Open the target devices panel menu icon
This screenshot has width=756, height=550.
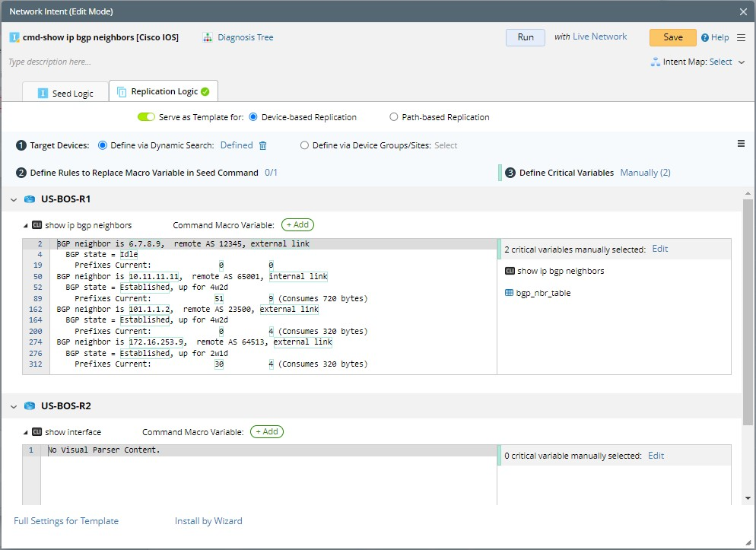(741, 144)
